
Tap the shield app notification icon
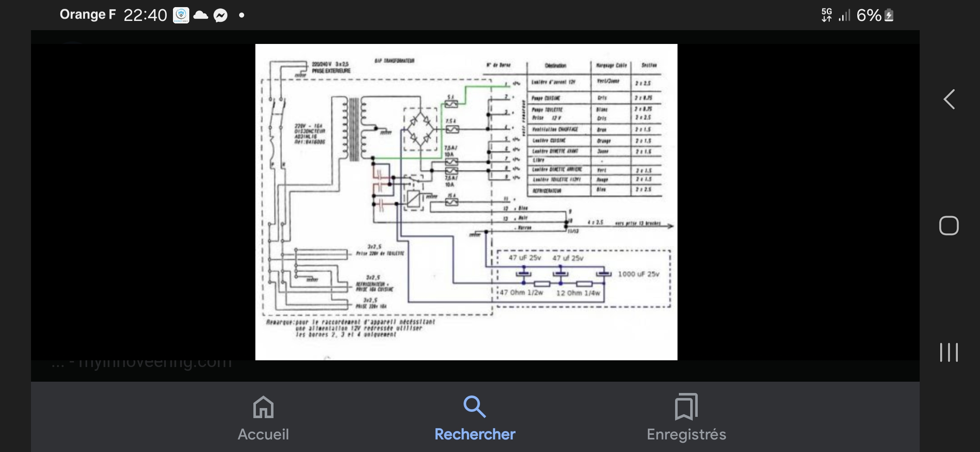coord(181,15)
